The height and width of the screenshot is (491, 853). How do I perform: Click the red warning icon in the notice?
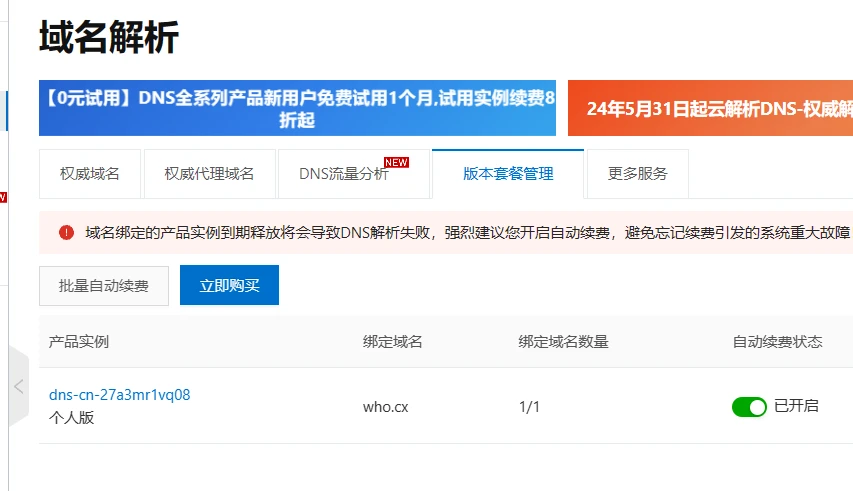[66, 232]
